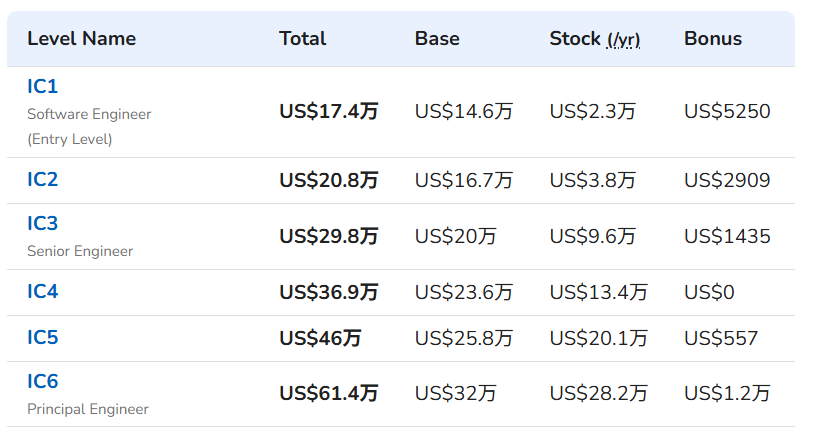Click the Level Name column header

click(x=81, y=39)
